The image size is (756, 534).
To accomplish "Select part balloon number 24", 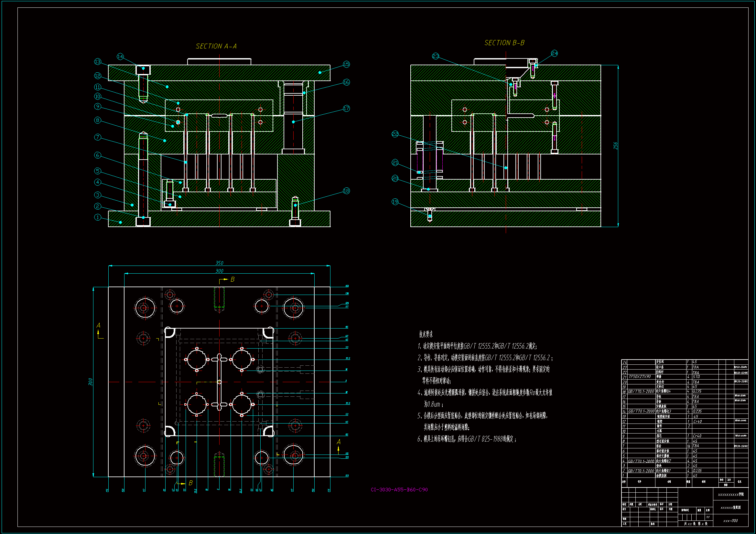I will pyautogui.click(x=555, y=53).
